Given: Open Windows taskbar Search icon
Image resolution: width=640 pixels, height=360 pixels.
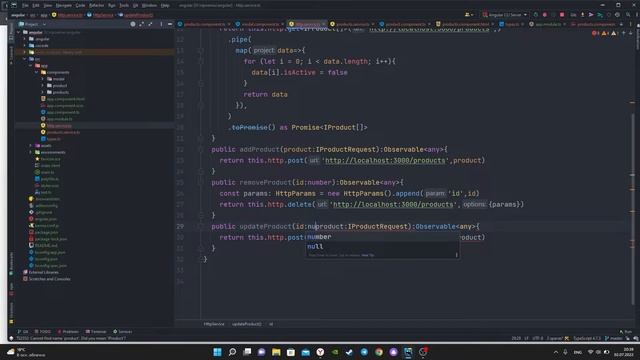Looking at the screenshot, I should click(x=232, y=352).
